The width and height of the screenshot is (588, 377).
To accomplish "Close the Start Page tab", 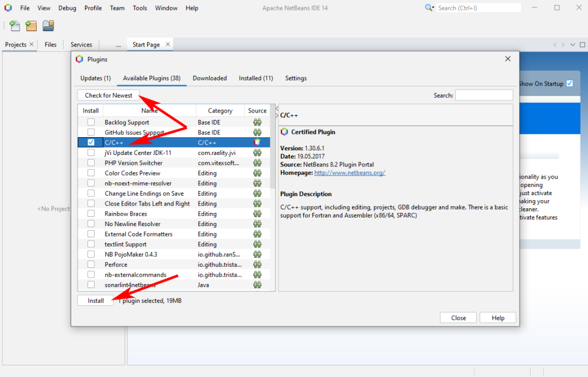I will coord(168,44).
